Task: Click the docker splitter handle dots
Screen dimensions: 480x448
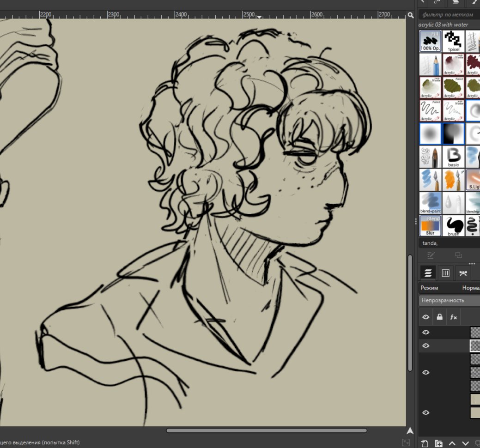Action: click(416, 221)
